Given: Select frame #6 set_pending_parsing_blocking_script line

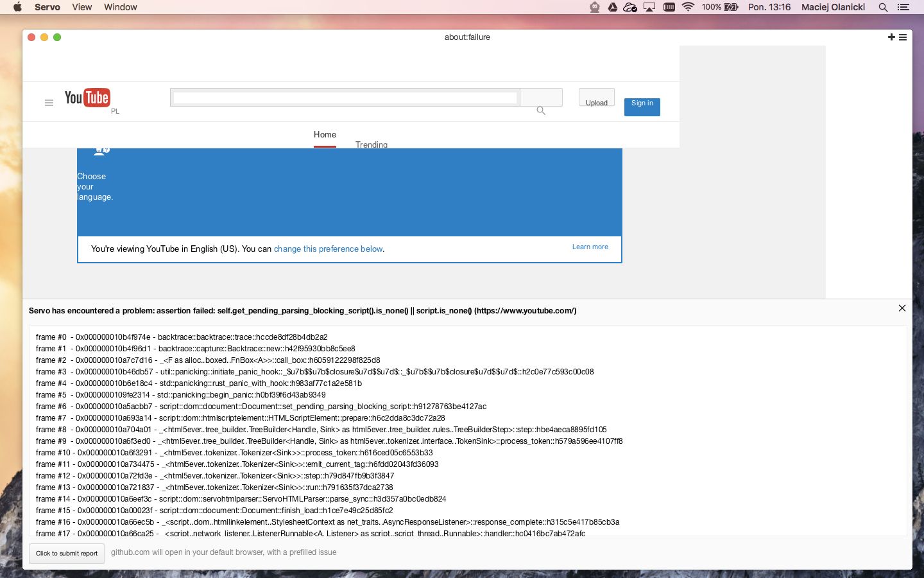Looking at the screenshot, I should (x=261, y=407).
